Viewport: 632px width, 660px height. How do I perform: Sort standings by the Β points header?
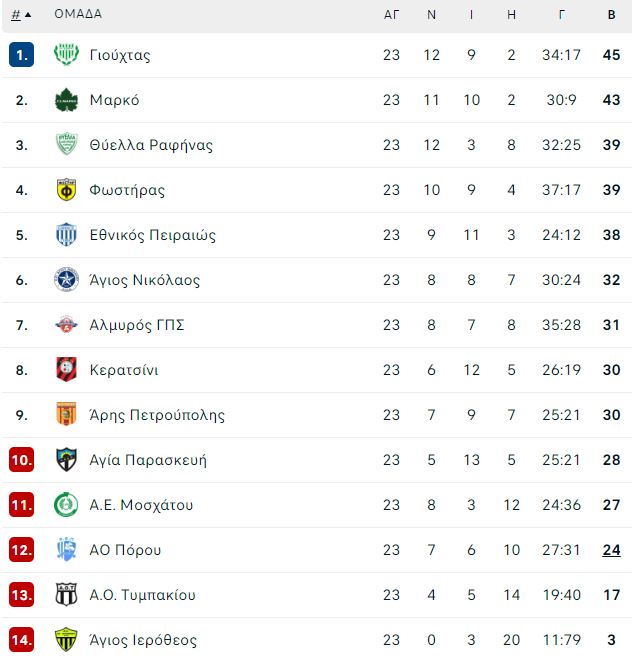click(x=611, y=15)
